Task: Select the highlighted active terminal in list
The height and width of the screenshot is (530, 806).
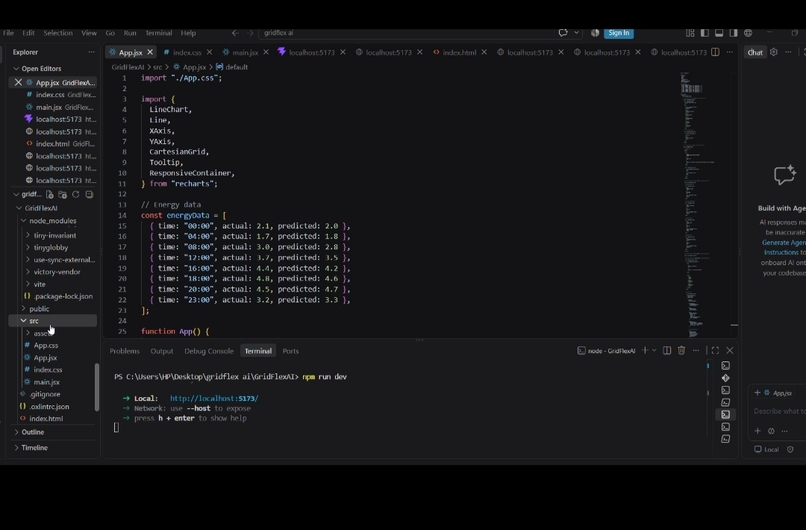Action: point(725,414)
